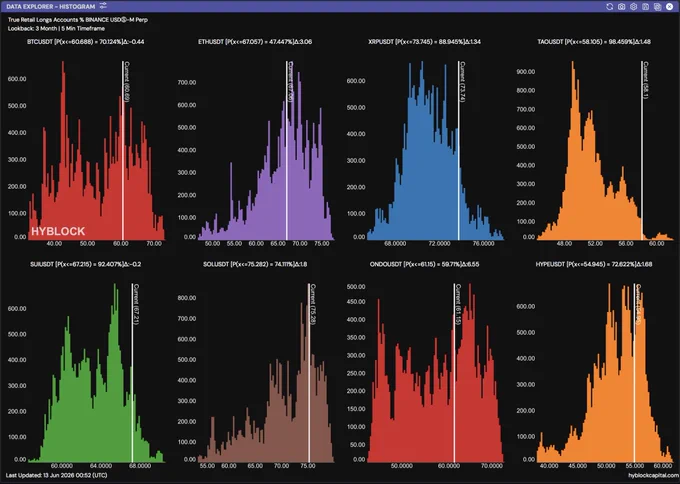This screenshot has width=680, height=484.
Task: Click the Lookback 3 Month timeframe text
Action: pos(56,29)
